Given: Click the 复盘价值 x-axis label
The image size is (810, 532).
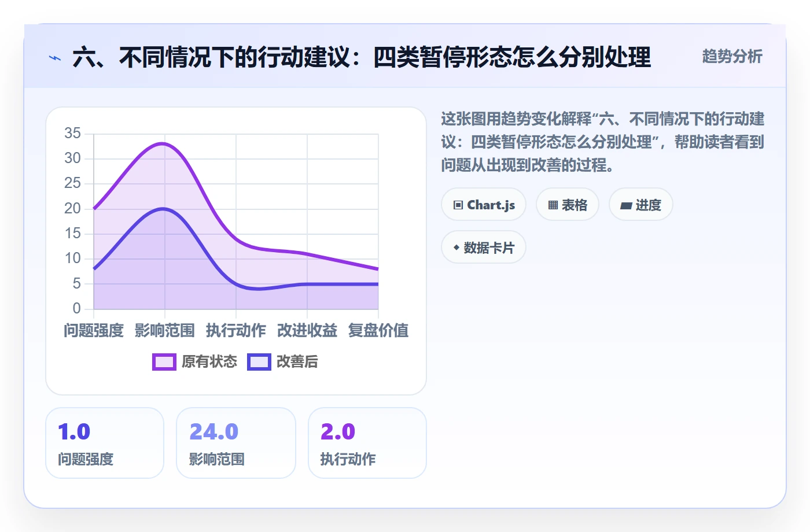Looking at the screenshot, I should click(x=378, y=331).
